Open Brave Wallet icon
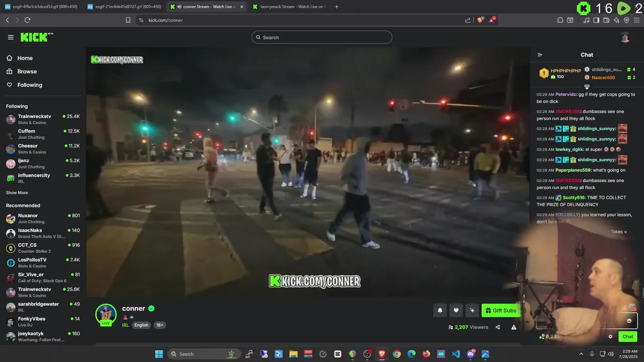The image size is (644, 362). [606, 20]
